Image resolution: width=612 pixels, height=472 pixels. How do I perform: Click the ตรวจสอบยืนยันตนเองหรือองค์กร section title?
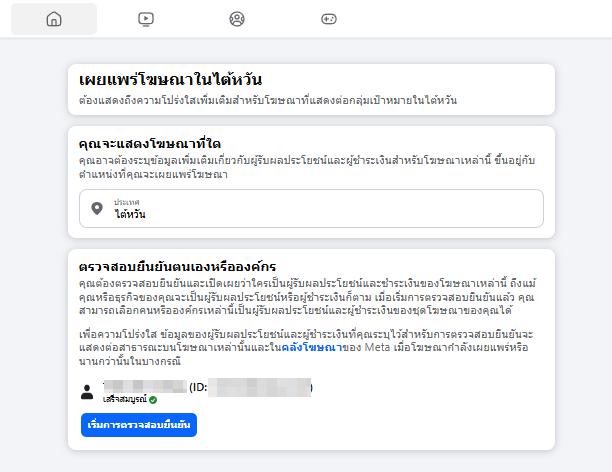click(x=178, y=266)
